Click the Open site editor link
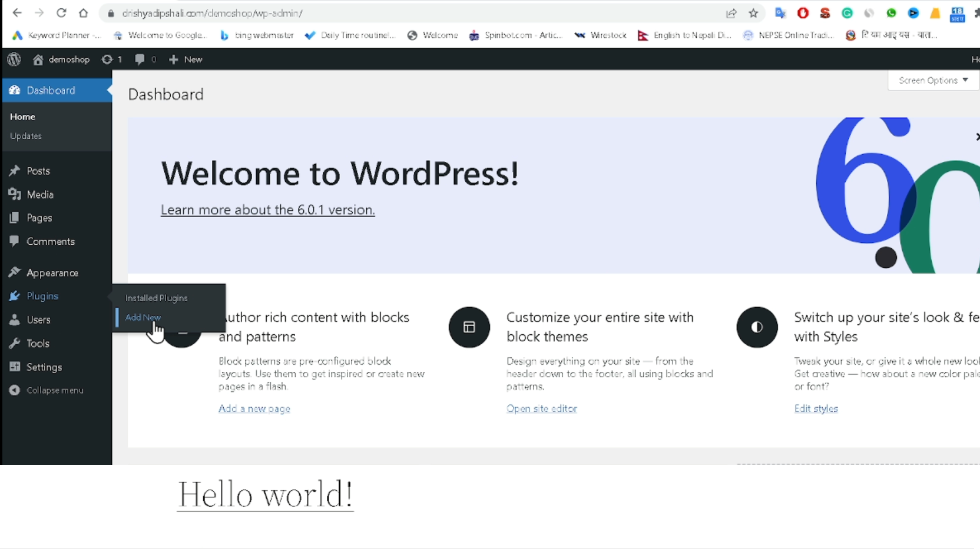 541,408
